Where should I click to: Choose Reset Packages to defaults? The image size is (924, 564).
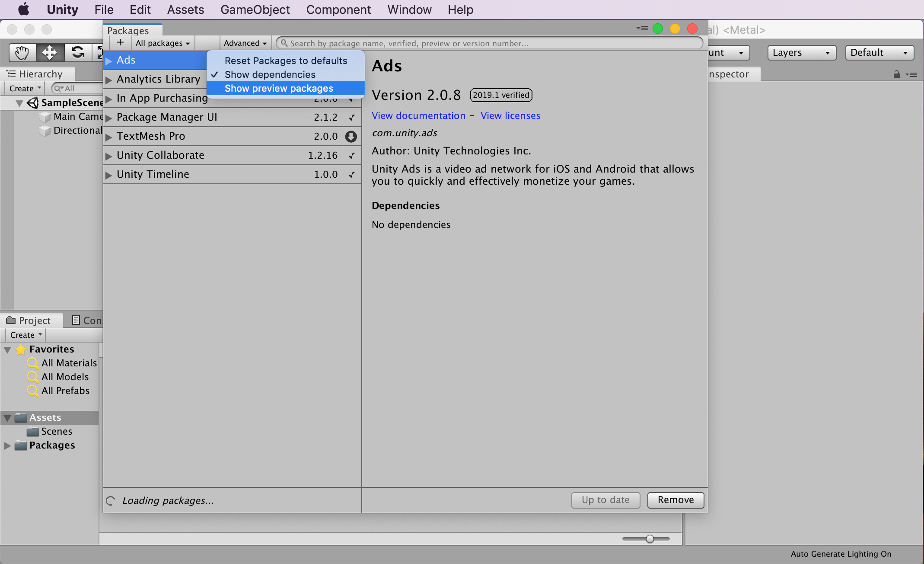286,61
